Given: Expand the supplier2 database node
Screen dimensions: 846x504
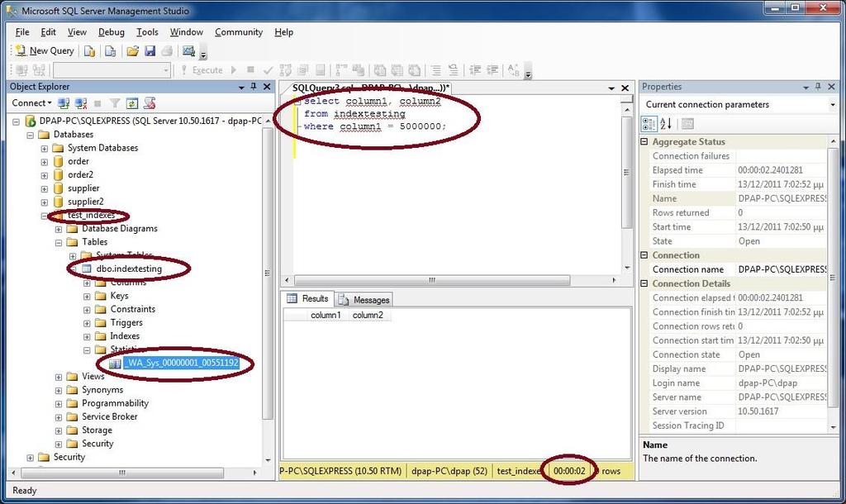Looking at the screenshot, I should point(45,202).
